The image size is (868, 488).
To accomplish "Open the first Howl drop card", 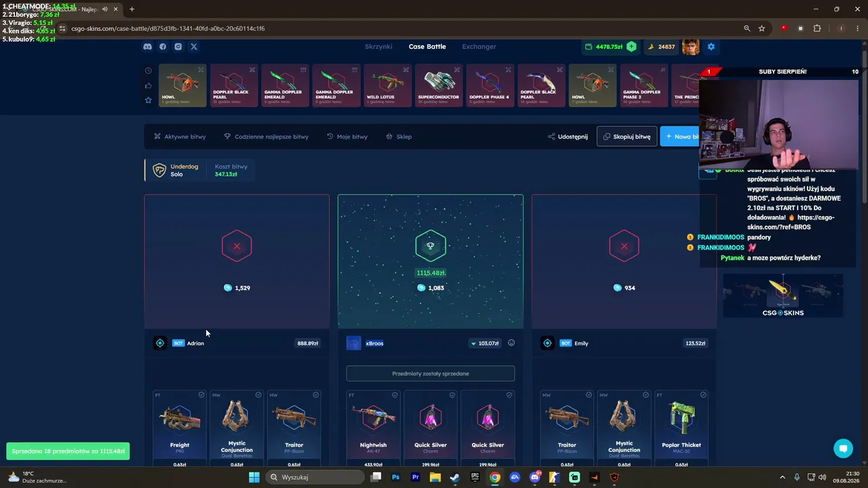I will [182, 85].
